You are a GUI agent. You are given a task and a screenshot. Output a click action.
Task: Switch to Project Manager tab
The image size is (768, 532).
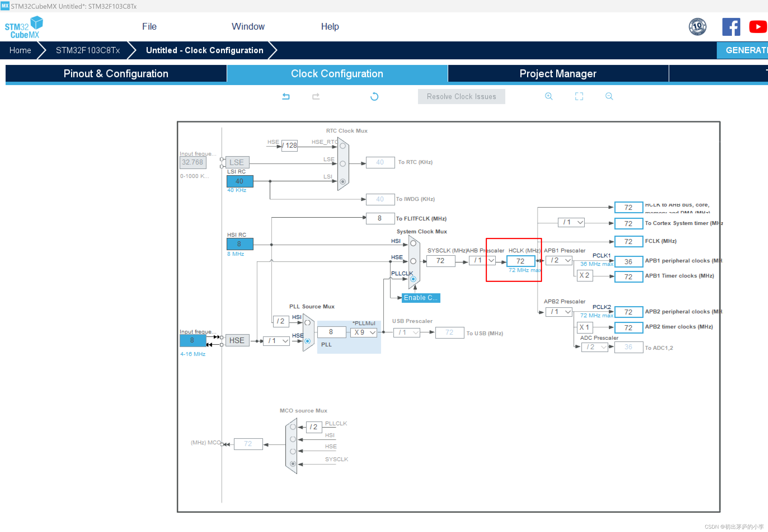tap(558, 74)
